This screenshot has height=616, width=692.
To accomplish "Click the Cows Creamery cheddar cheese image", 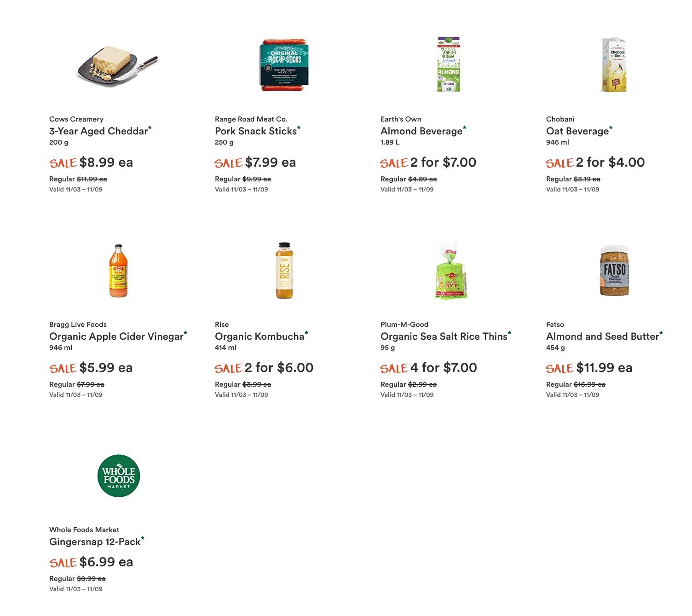I will pyautogui.click(x=117, y=65).
